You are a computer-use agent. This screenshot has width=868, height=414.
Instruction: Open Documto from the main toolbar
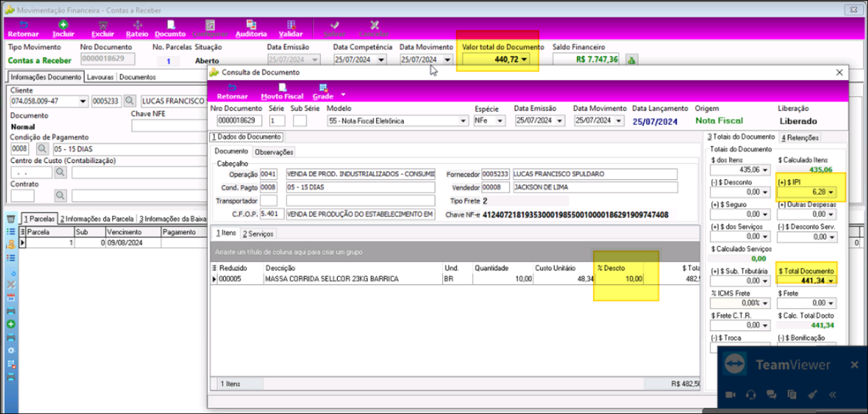170,29
